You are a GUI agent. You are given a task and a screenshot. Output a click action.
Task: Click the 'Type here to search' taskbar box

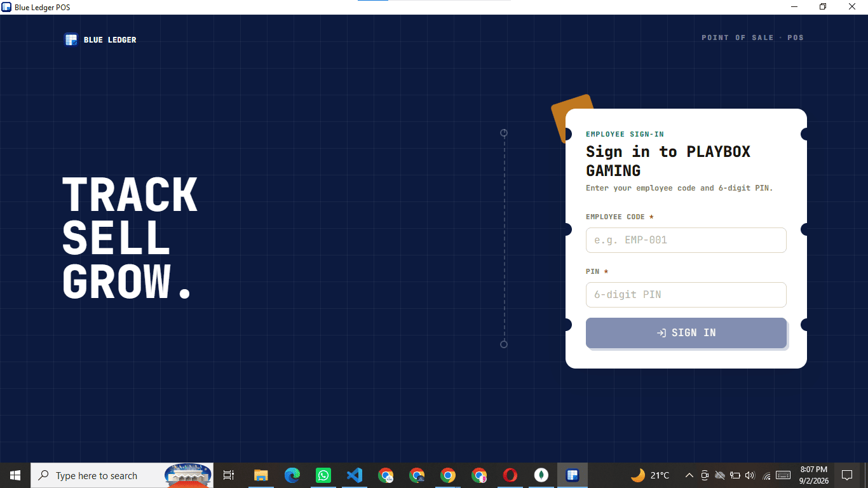click(x=122, y=475)
